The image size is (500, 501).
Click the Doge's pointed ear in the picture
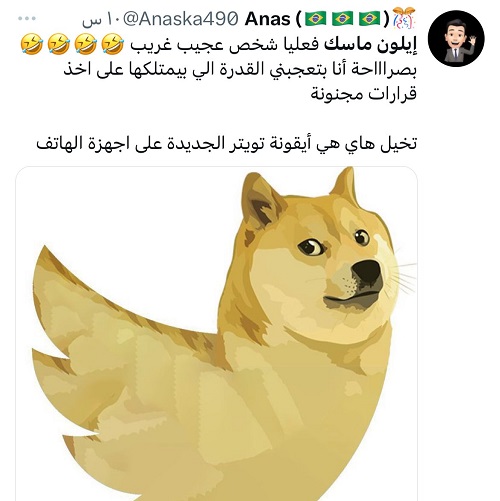(x=262, y=200)
